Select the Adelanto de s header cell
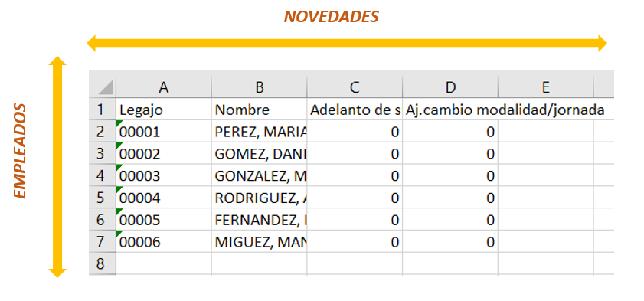 coord(355,110)
